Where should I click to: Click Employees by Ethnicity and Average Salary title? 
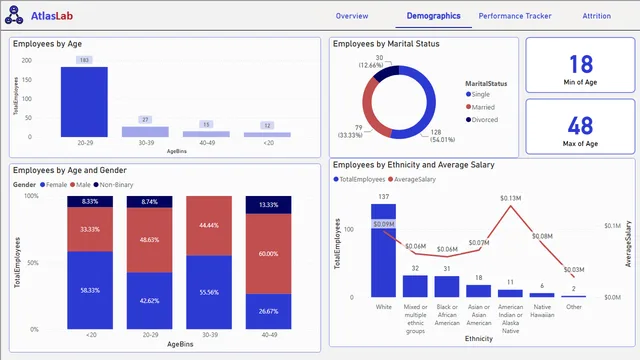(413, 165)
